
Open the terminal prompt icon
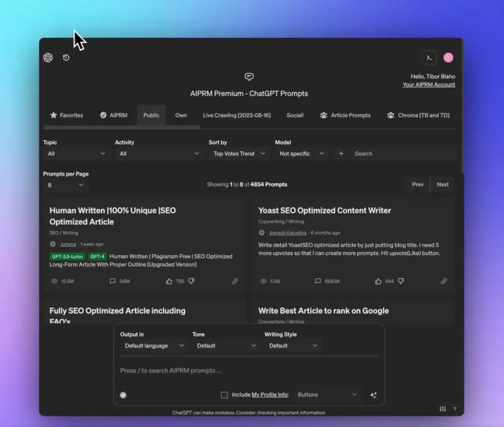[x=429, y=57]
